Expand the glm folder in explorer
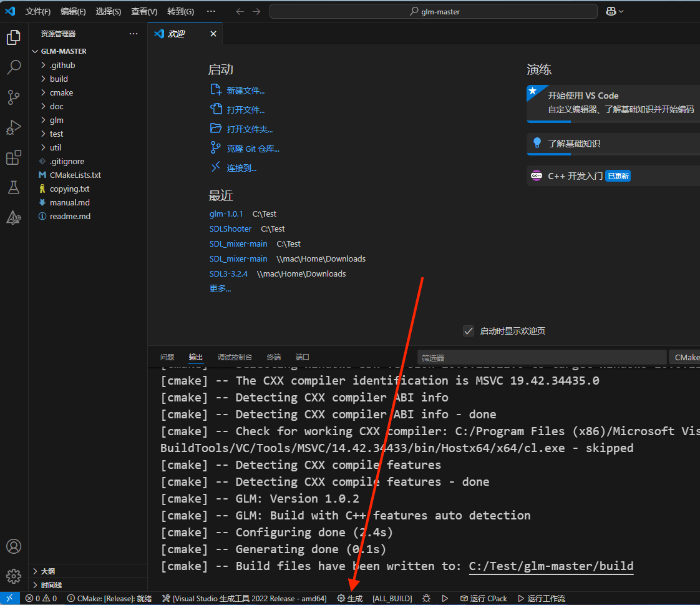Viewport: 700px width, 605px height. tap(56, 120)
